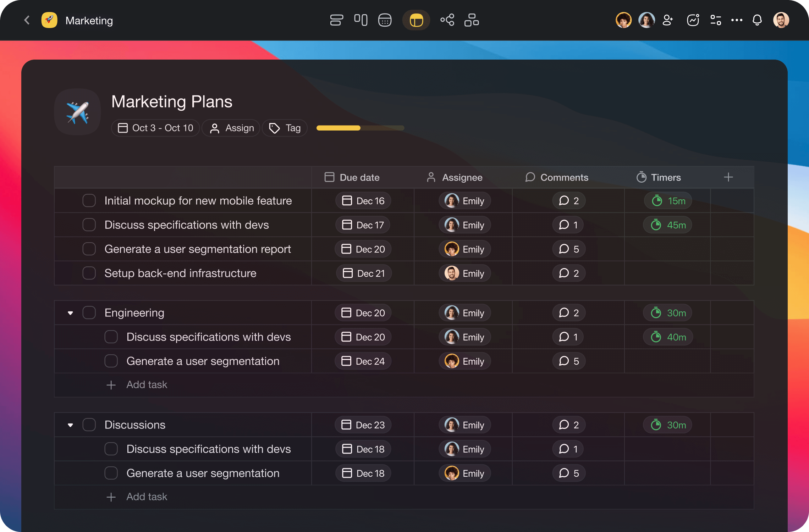The height and width of the screenshot is (532, 809).
Task: Check off Initial mockup for new mobile feature
Action: coord(89,201)
